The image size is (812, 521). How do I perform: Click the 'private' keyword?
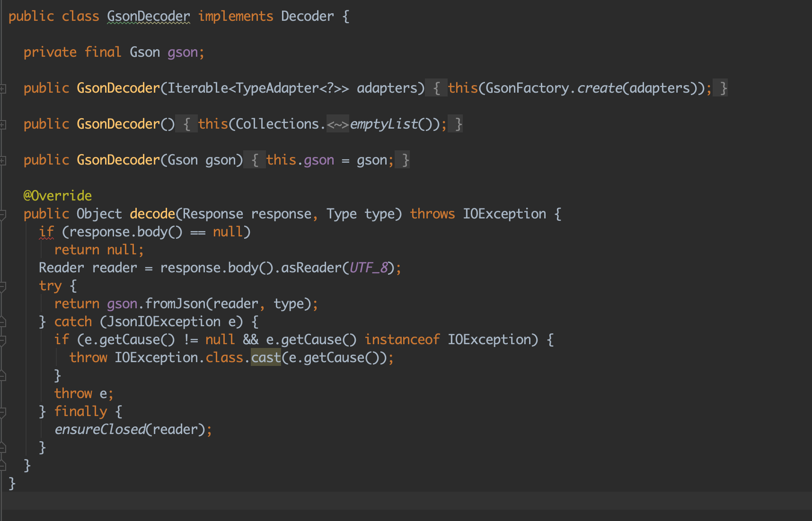(50, 52)
